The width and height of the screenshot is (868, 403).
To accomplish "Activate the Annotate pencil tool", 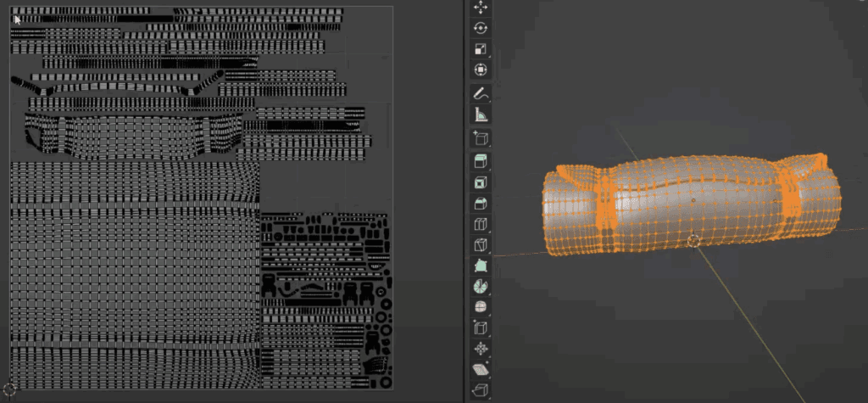I will tap(480, 93).
